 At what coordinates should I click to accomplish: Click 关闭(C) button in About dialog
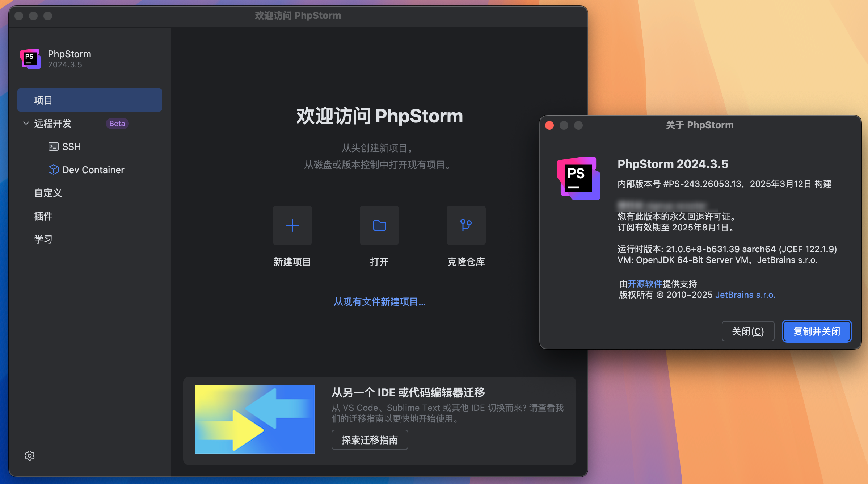tap(748, 331)
